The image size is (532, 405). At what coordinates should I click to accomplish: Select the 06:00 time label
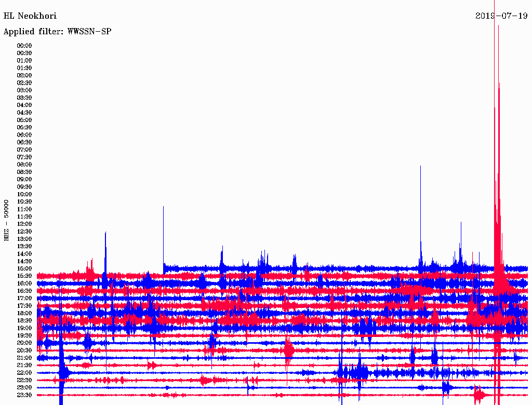[24, 135]
